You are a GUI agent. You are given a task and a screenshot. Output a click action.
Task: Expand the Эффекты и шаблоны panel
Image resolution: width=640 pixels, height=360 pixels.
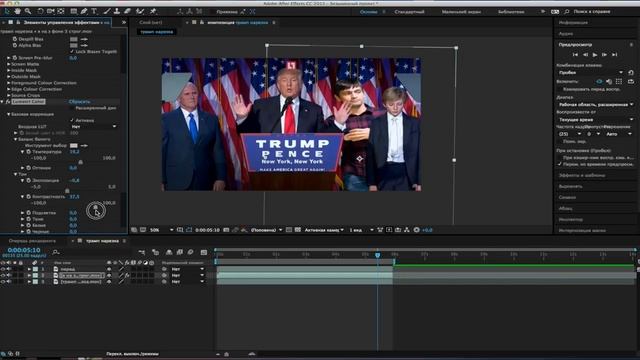pos(582,175)
